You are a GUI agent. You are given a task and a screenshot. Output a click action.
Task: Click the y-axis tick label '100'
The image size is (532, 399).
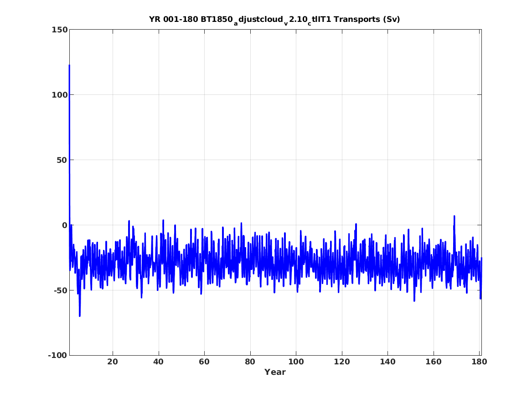(x=60, y=95)
